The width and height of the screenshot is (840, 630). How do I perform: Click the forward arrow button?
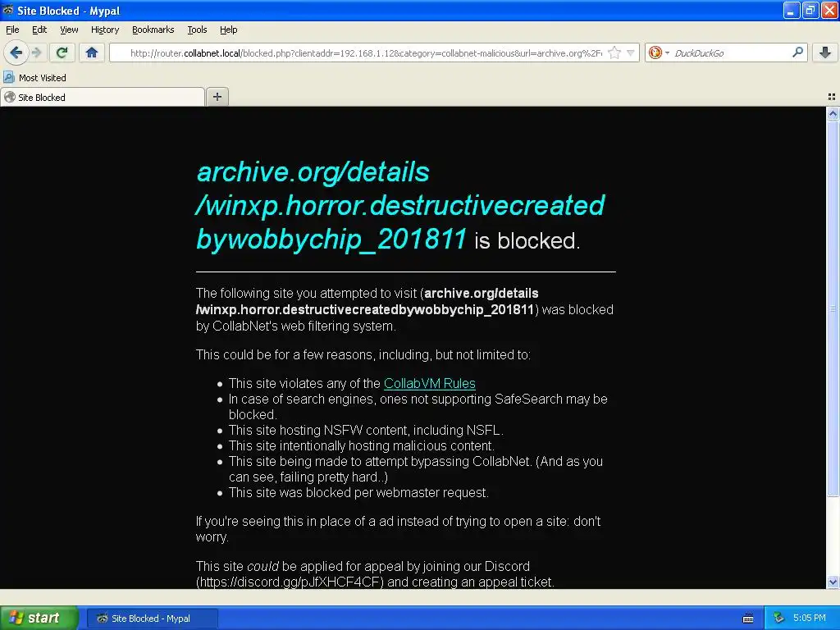[36, 52]
